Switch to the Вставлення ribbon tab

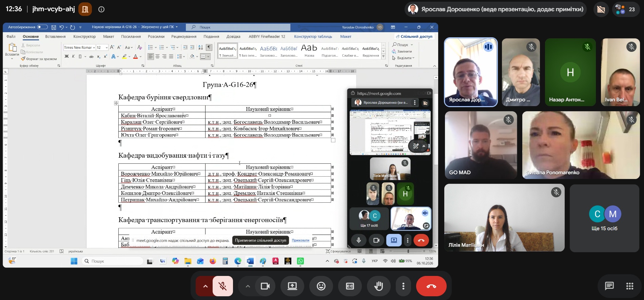pyautogui.click(x=55, y=36)
